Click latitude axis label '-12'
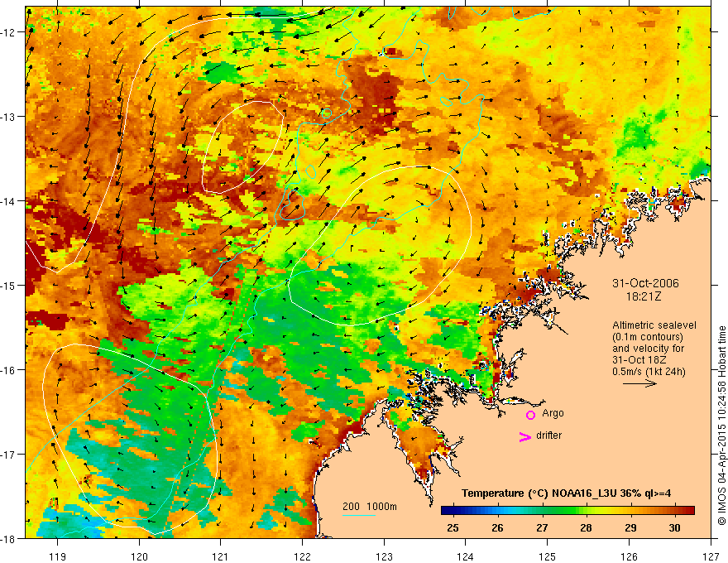The width and height of the screenshot is (728, 563). pos(8,32)
